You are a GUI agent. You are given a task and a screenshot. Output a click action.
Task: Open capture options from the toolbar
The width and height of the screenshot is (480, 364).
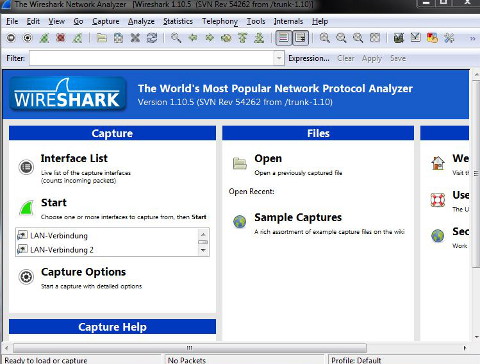(28, 38)
